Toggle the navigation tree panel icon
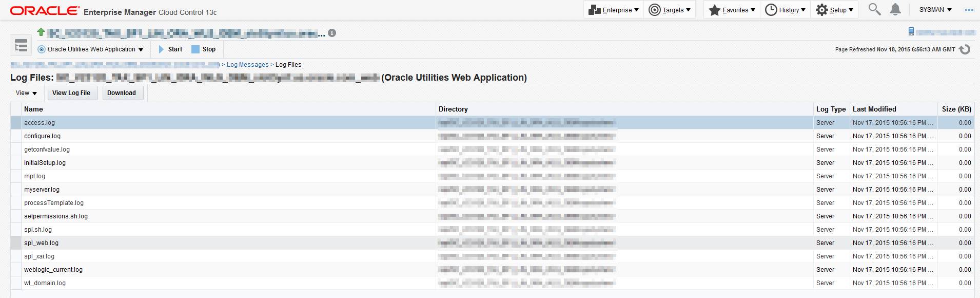 pos(21,46)
